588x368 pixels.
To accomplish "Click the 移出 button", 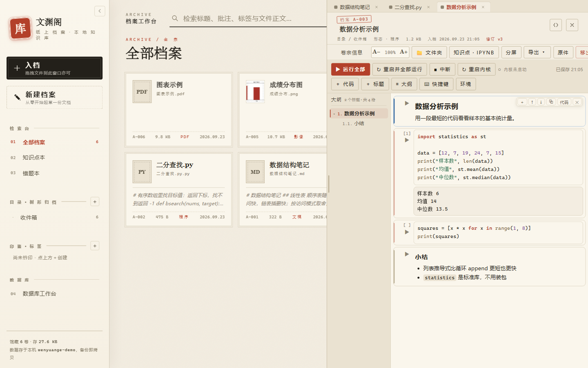I will click(x=582, y=52).
